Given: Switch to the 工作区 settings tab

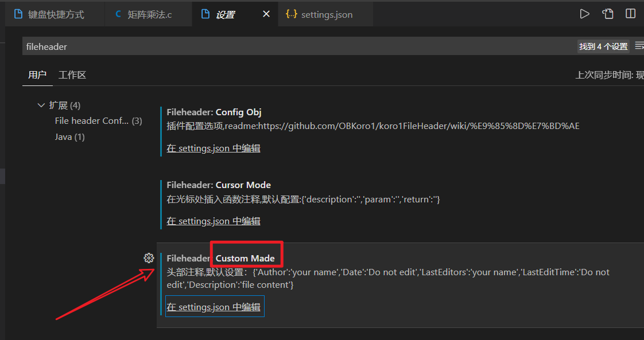Looking at the screenshot, I should click(72, 75).
